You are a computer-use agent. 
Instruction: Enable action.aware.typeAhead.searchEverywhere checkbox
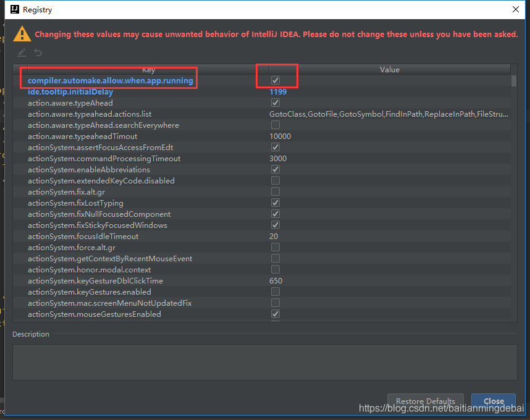point(276,125)
